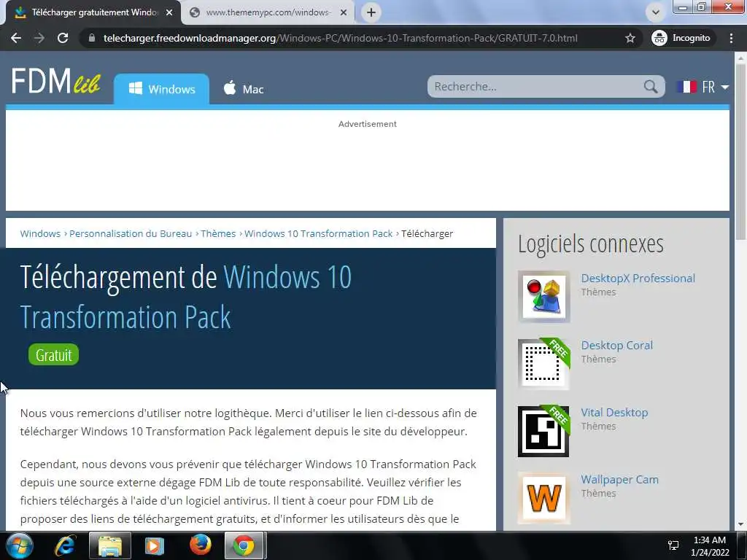Click the Incognito indicator
Screen dimensions: 747x560
(x=681, y=38)
